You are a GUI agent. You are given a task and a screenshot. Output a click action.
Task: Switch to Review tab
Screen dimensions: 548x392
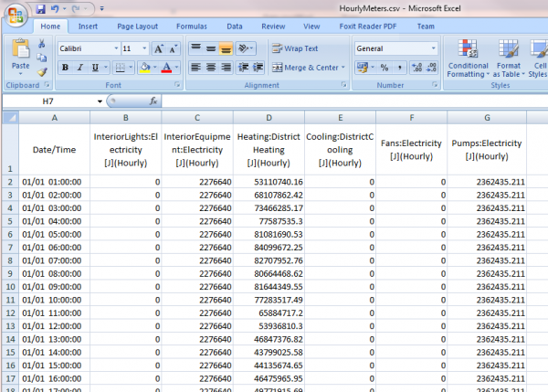273,26
